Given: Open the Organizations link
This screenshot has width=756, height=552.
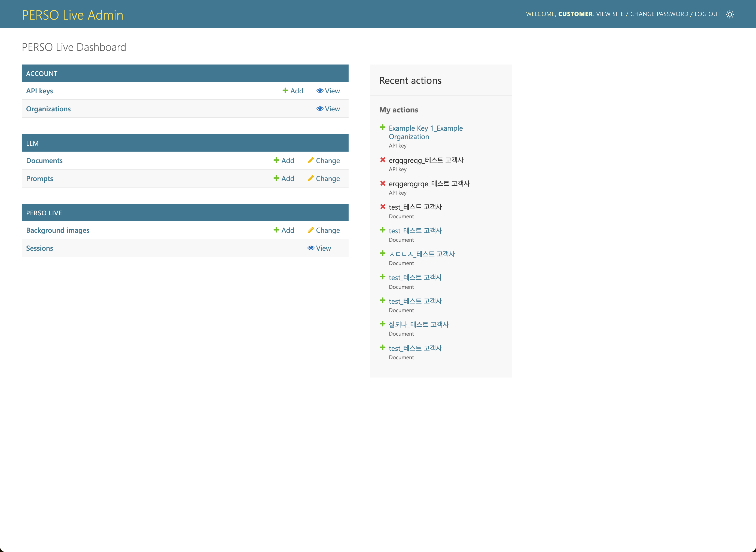Looking at the screenshot, I should coord(48,109).
